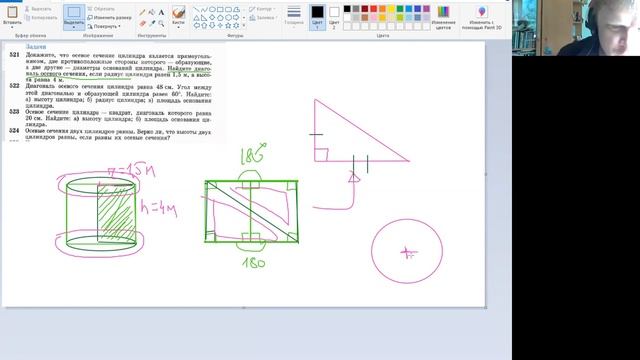This screenshot has height=360, width=640.
Task: Select the Color picker eyedropper tool
Action: [152, 23]
